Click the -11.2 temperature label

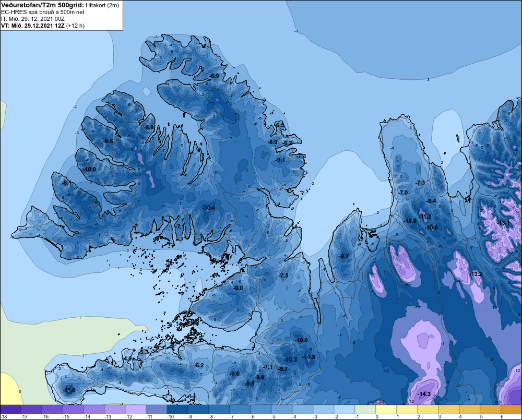coord(425,217)
